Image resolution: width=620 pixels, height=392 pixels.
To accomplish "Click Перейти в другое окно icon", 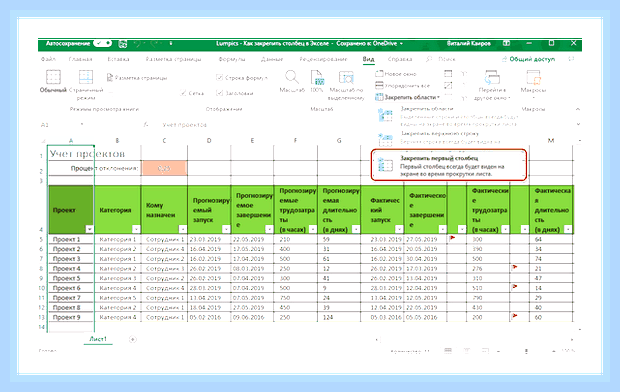I will click(492, 78).
